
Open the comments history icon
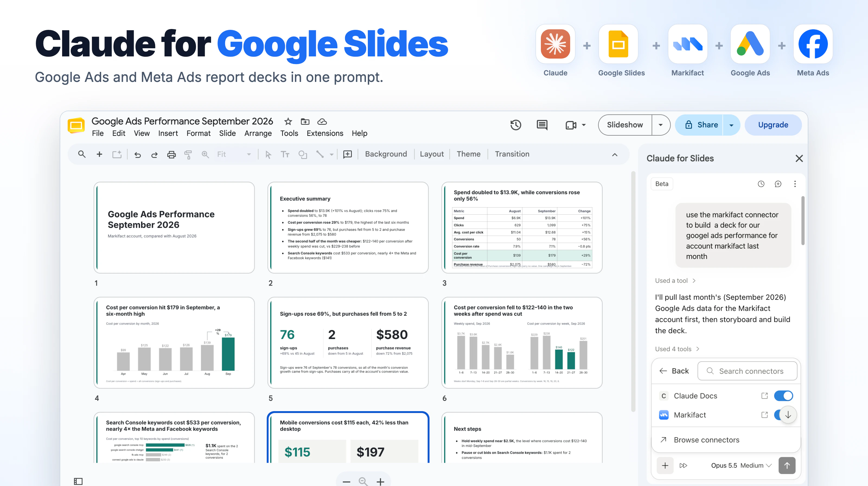pyautogui.click(x=542, y=124)
